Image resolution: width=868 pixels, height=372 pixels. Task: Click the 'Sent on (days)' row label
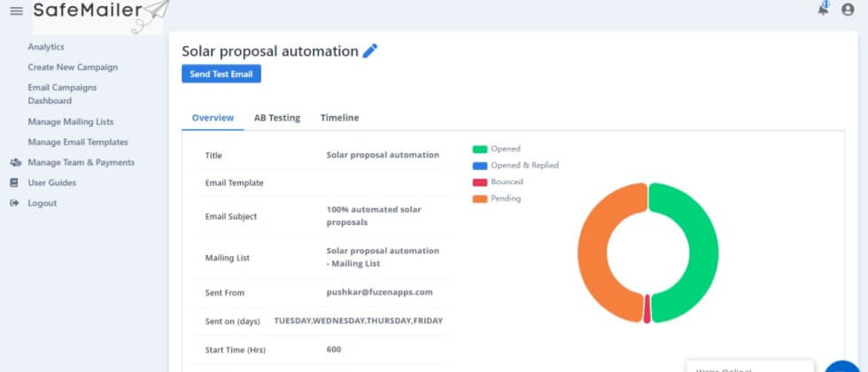[x=232, y=322]
